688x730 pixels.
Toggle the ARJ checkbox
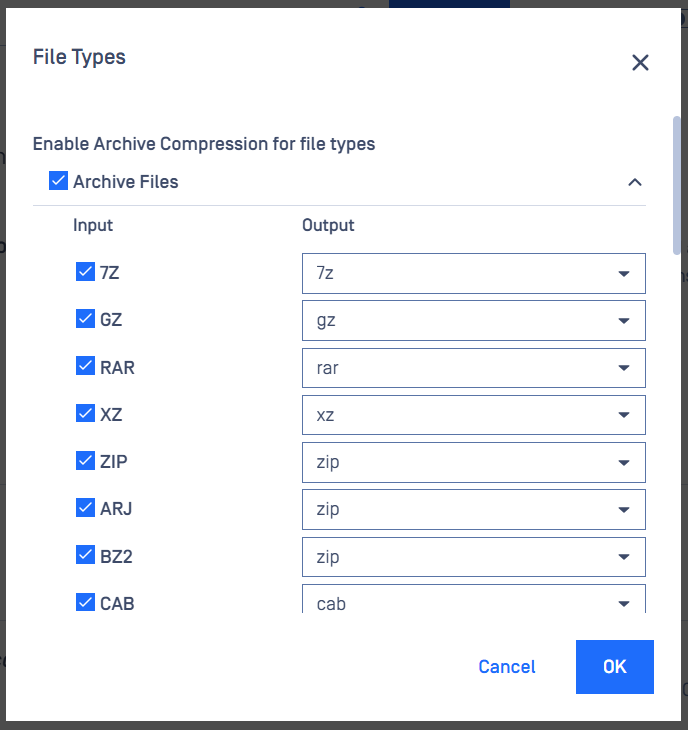coord(85,507)
